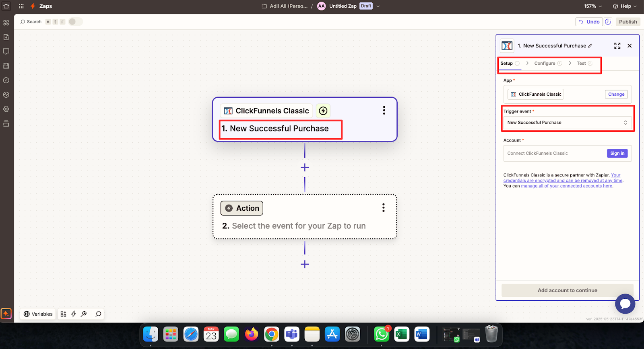
Task: Click the Undo button
Action: click(x=589, y=22)
